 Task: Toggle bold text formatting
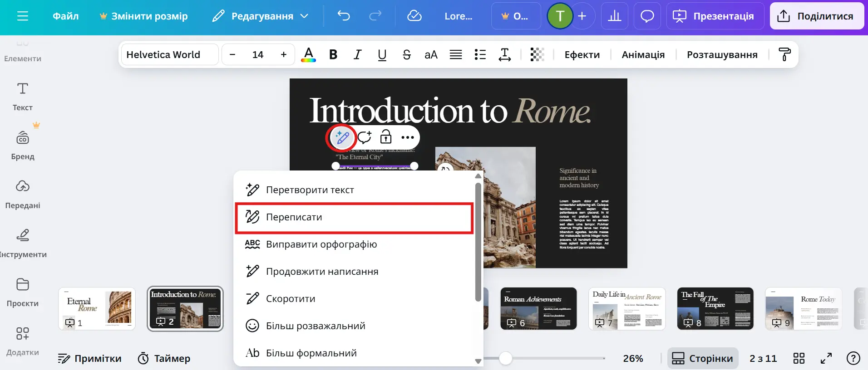pyautogui.click(x=333, y=55)
